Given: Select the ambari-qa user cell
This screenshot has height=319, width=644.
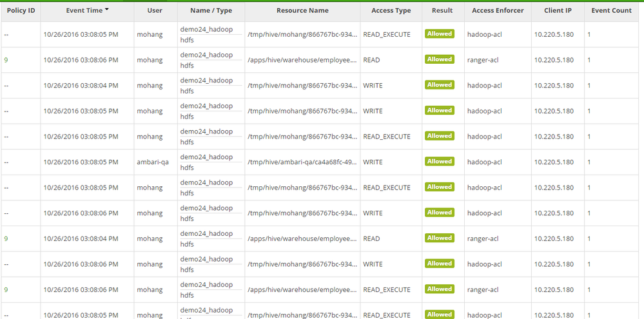Looking at the screenshot, I should [x=153, y=162].
